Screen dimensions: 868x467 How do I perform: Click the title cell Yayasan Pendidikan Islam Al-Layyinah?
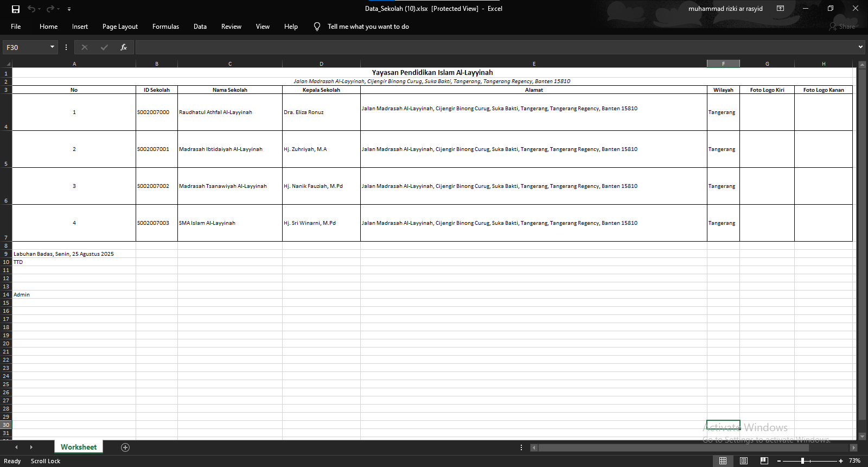(x=432, y=72)
